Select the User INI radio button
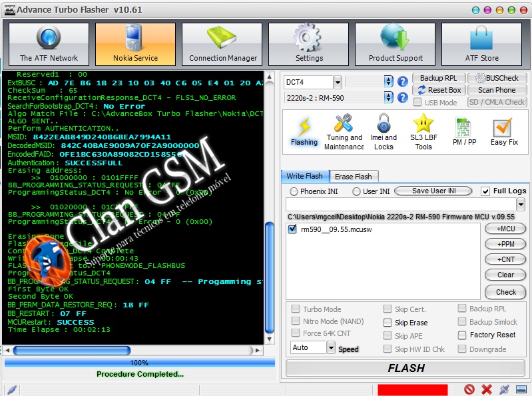Screen dimensions: 532x396 coord(356,191)
